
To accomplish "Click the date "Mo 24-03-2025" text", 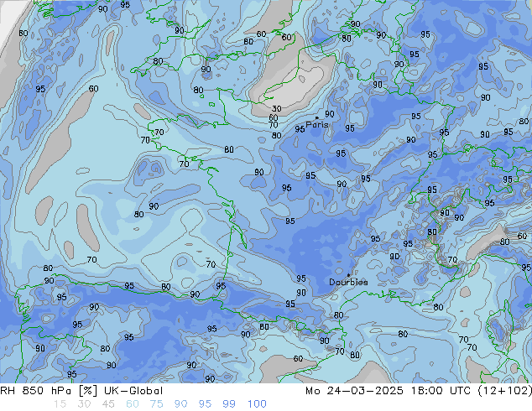I will 354,391.
